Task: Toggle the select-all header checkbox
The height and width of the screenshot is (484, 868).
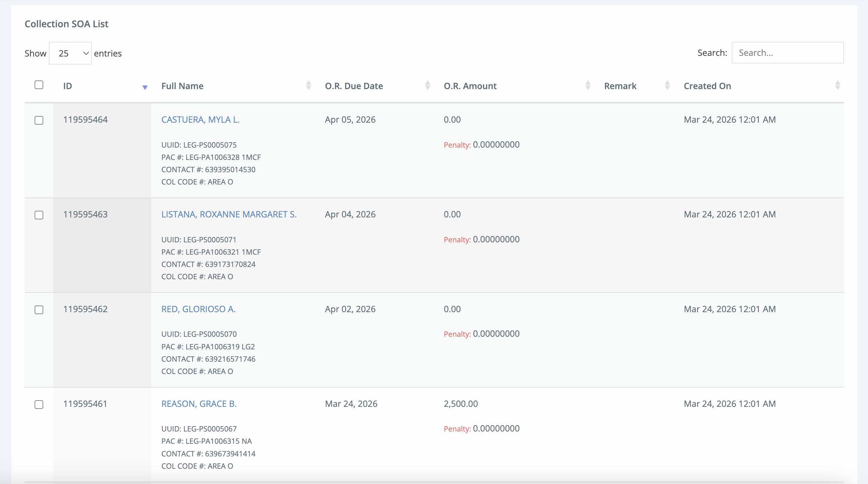Action: point(39,85)
